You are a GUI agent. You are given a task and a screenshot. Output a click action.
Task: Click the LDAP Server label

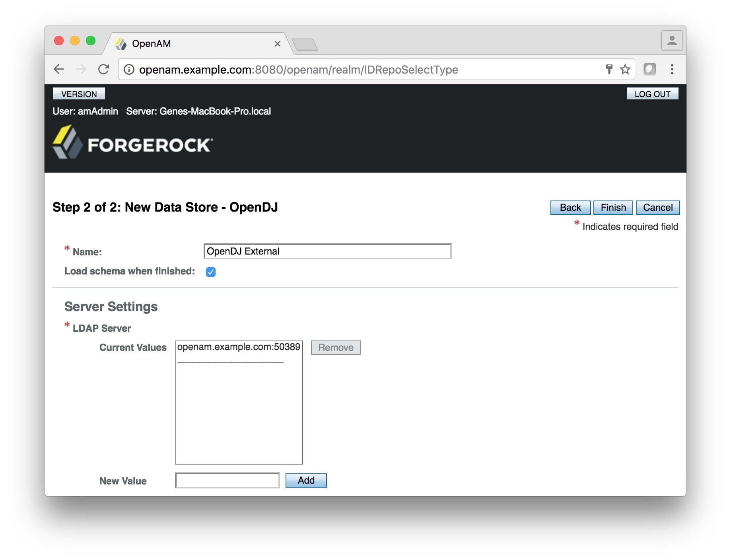102,329
